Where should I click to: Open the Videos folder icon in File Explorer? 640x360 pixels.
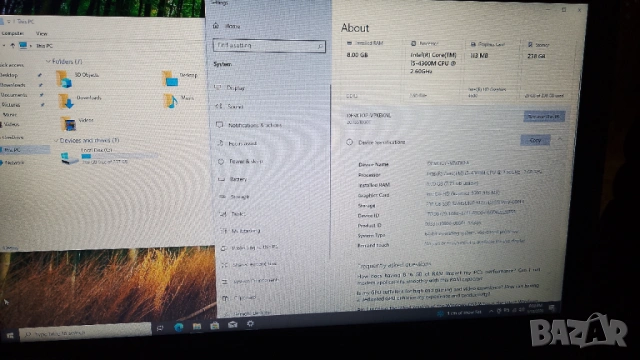pyautogui.click(x=69, y=123)
